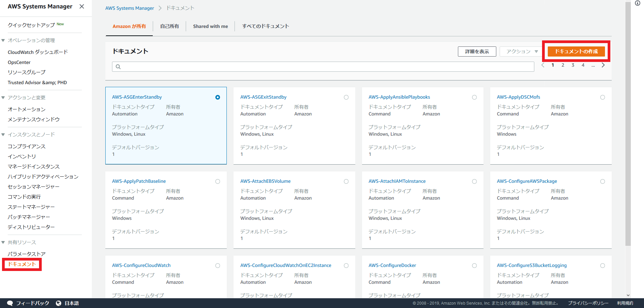Open メンテナンスウィンドウ in sidebar
This screenshot has height=308, width=644.
click(34, 119)
